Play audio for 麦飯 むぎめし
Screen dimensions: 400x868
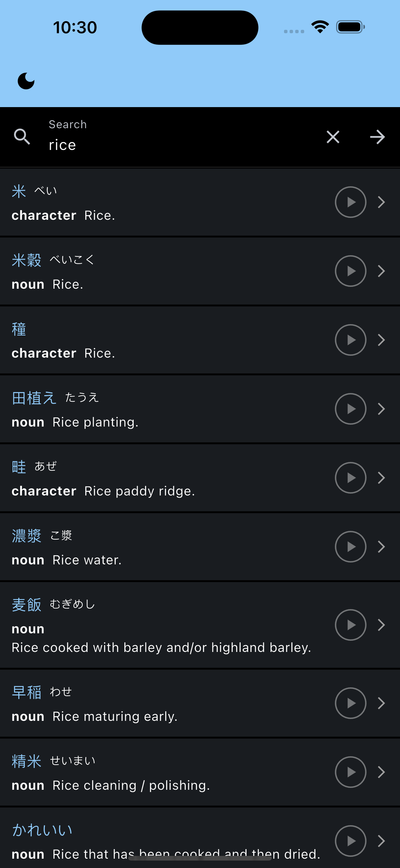(350, 625)
